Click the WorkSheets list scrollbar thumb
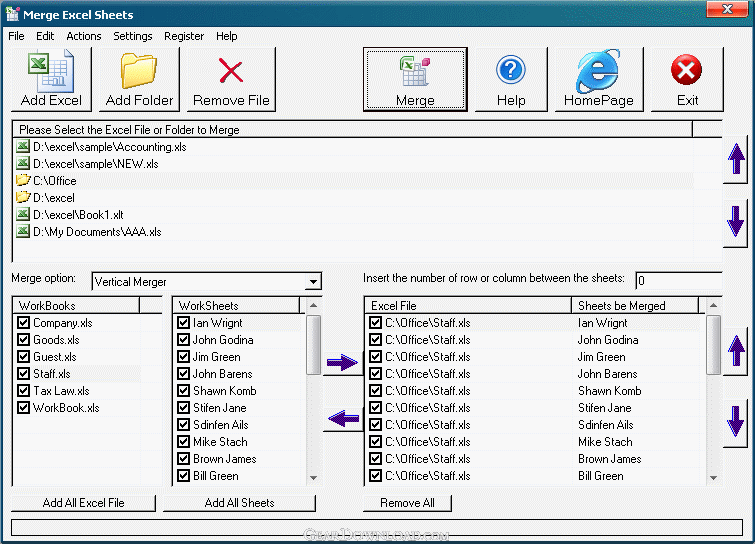 point(313,345)
